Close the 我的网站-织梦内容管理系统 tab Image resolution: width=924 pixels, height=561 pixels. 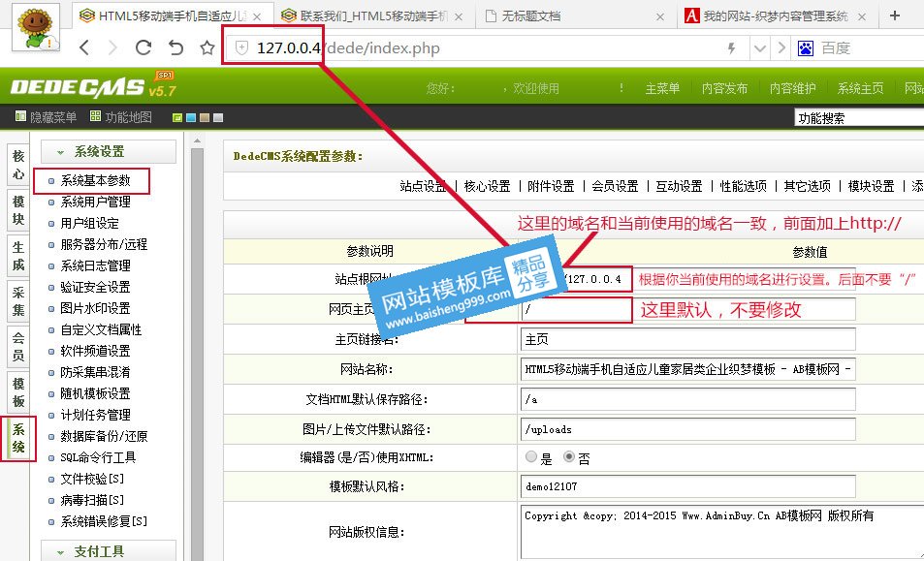pos(862,17)
